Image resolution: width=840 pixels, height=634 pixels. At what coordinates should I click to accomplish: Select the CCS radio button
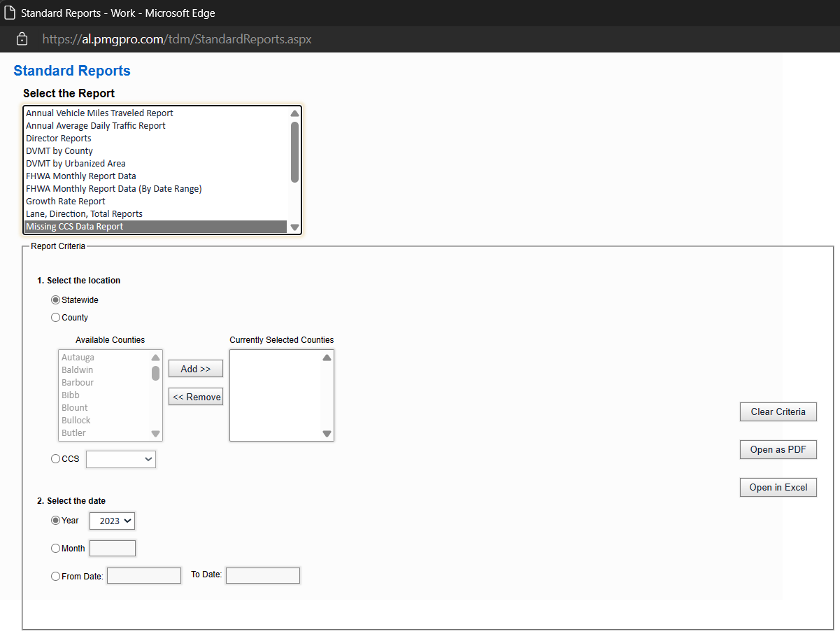[56, 459]
